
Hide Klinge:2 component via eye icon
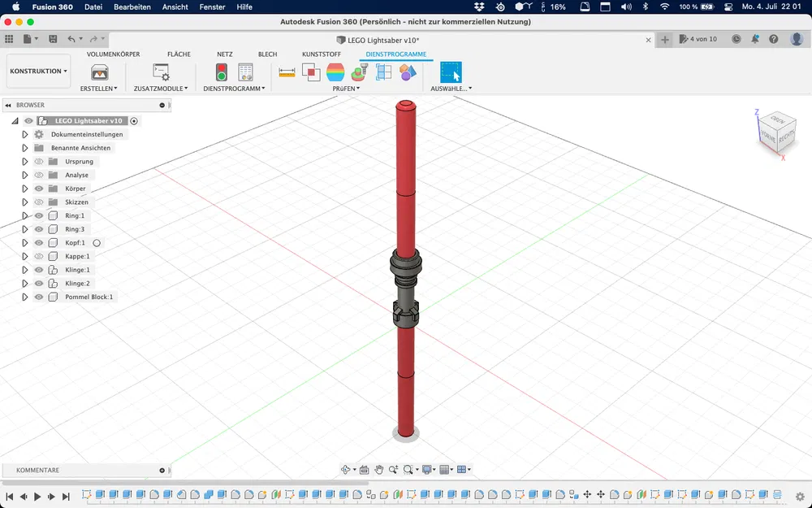coord(39,284)
